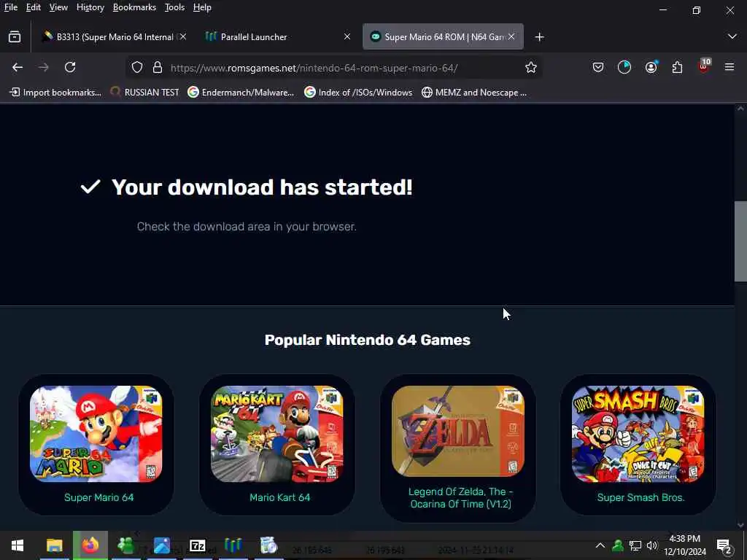The height and width of the screenshot is (560, 747).
Task: Open the Import bookmarks toolbar item
Action: (x=55, y=93)
